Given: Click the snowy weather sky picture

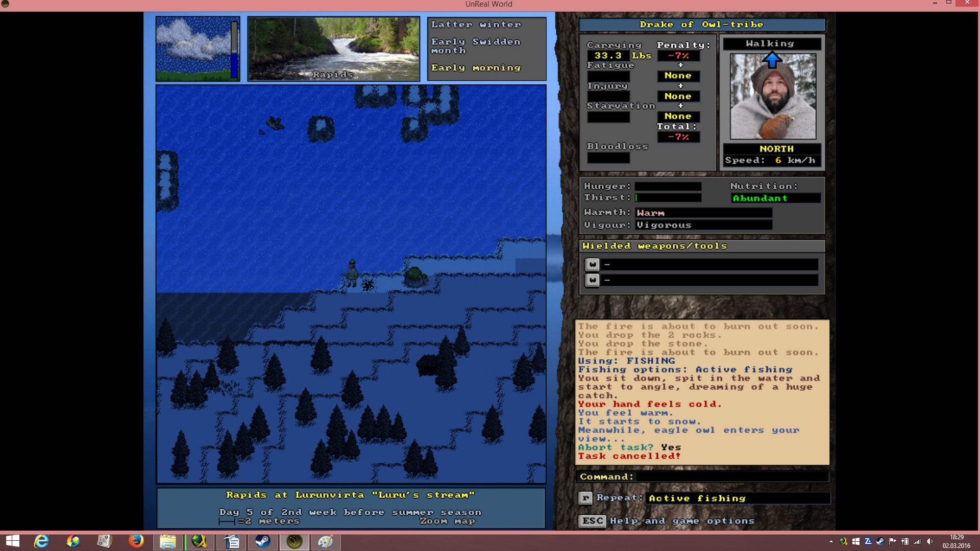Looking at the screenshot, I should tap(198, 49).
